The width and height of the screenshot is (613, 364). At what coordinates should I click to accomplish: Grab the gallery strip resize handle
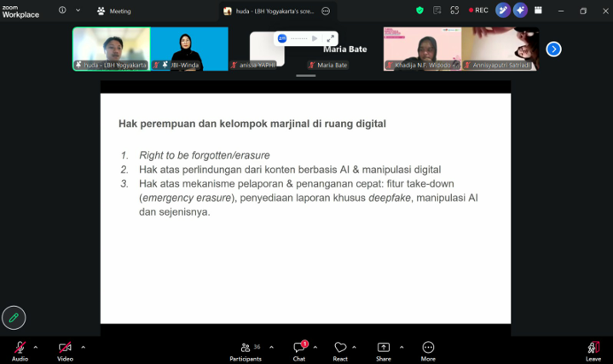point(306,76)
